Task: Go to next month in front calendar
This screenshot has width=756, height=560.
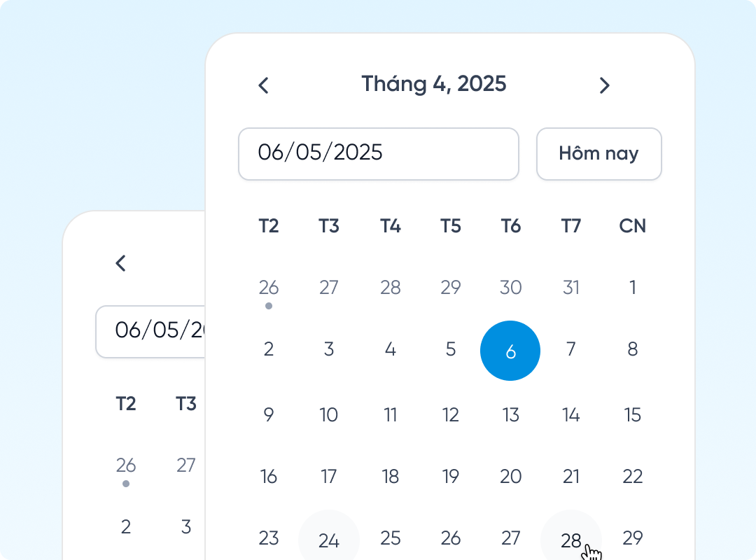Action: (605, 85)
